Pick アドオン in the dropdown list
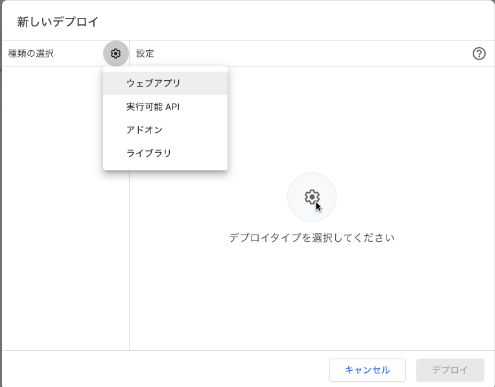Image resolution: width=495 pixels, height=387 pixels. [165, 130]
